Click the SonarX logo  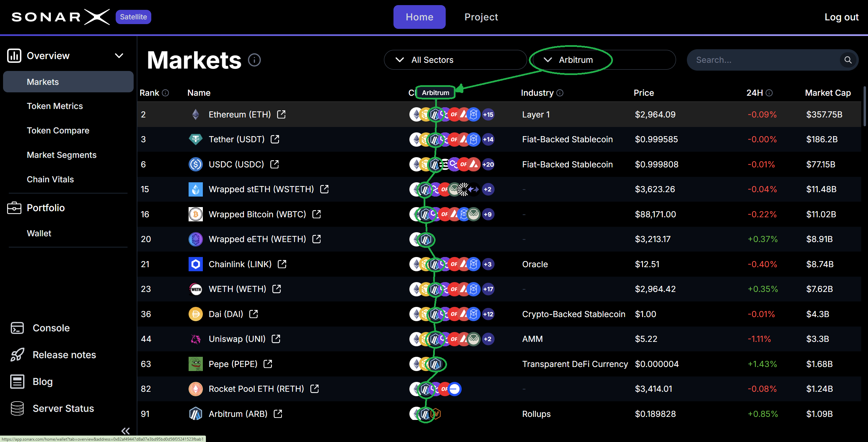tap(60, 17)
